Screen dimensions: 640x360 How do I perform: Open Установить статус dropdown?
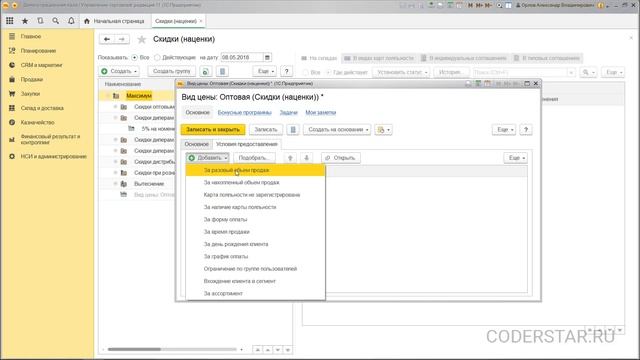(401, 72)
